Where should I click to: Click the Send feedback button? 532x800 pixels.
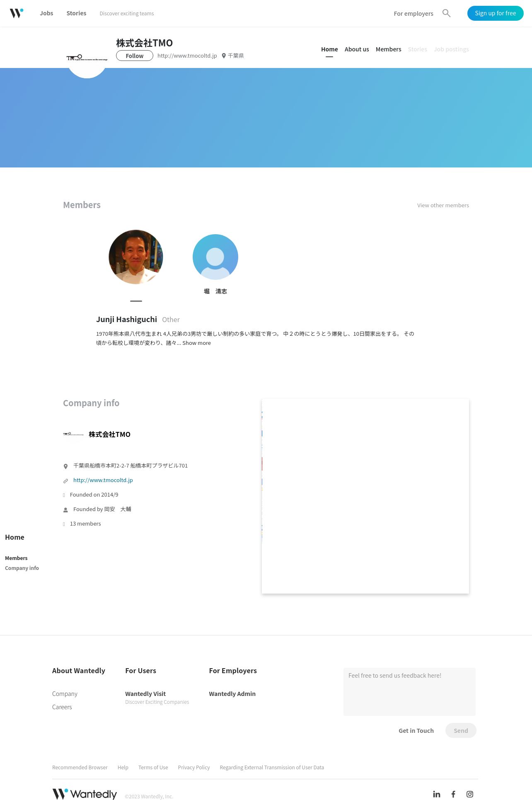click(x=461, y=730)
